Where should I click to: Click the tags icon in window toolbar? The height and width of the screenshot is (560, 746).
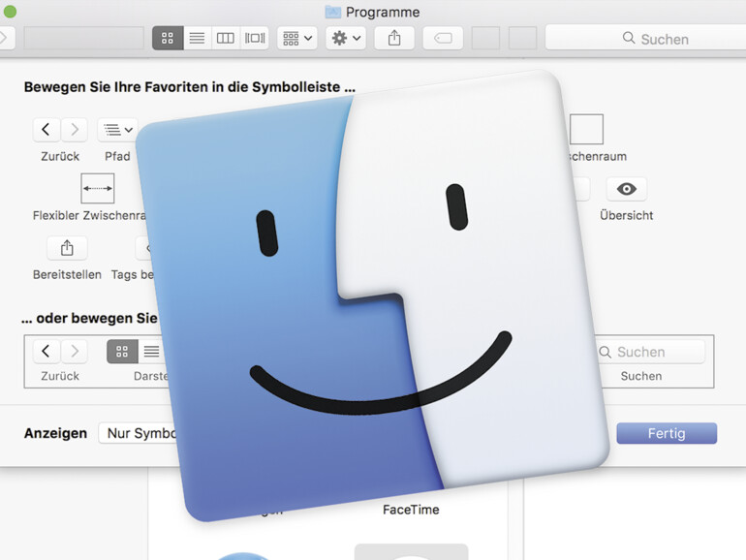coord(443,38)
